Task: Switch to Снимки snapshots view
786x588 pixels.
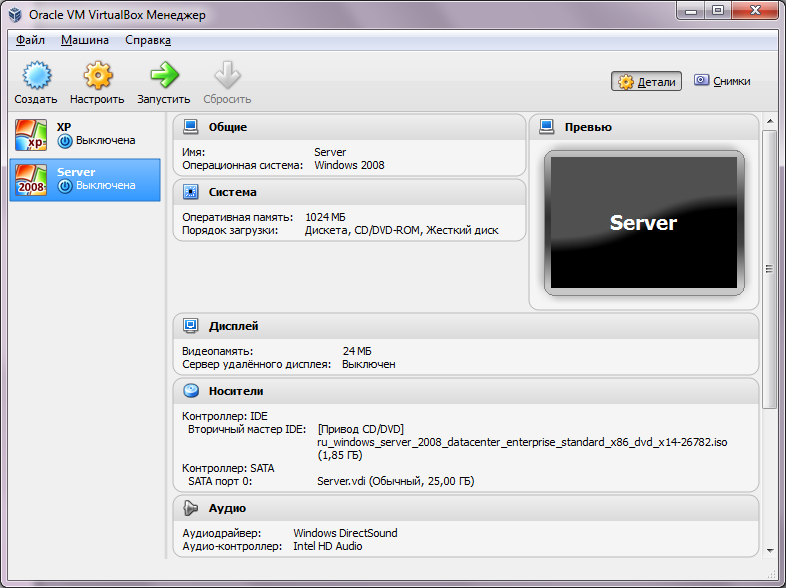Action: (722, 81)
